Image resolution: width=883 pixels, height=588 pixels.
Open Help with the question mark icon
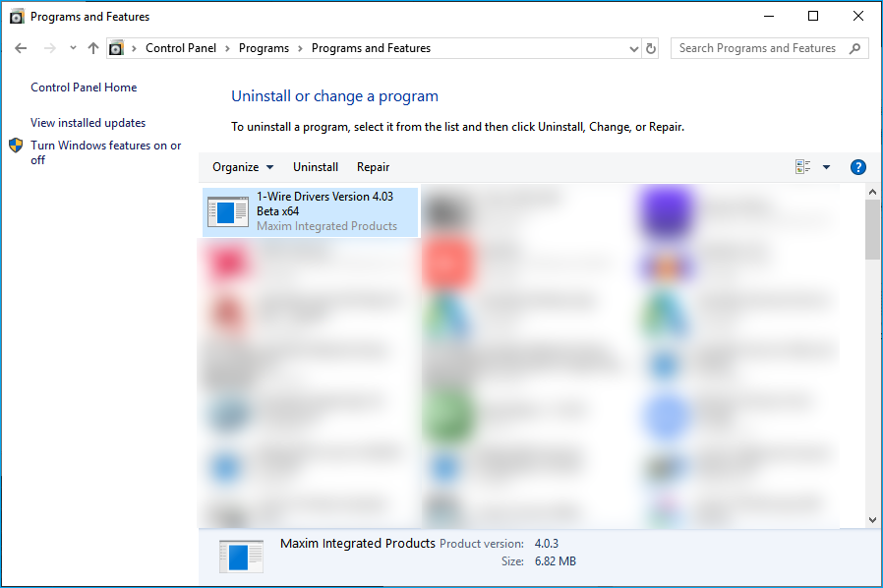[x=858, y=167]
